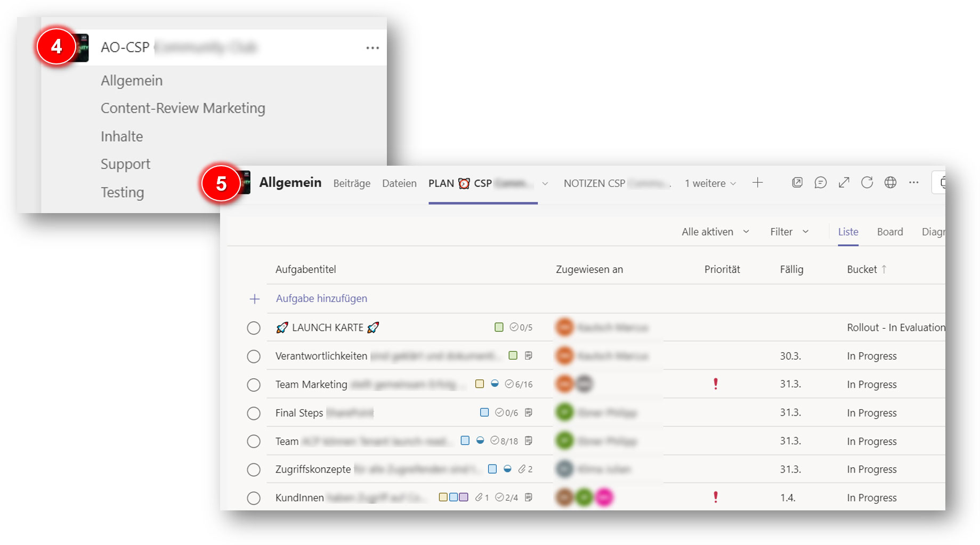The image size is (980, 545).
Task: Expand the PLAN CSP tab chevron menu
Action: (x=545, y=184)
